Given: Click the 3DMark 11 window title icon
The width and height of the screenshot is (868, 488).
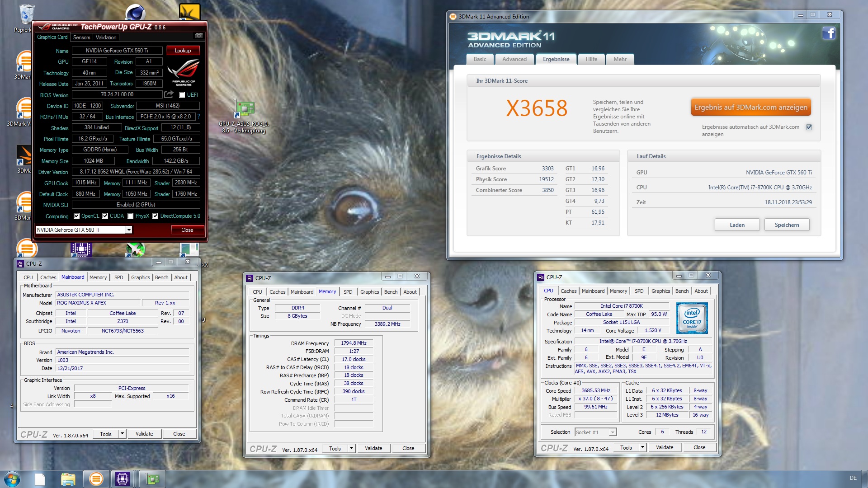Looking at the screenshot, I should pyautogui.click(x=453, y=17).
